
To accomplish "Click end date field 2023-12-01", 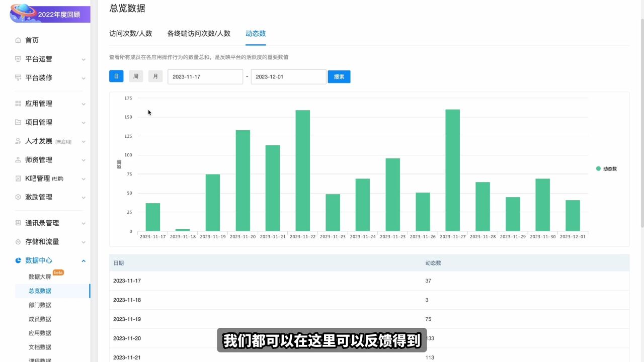I will [x=289, y=76].
